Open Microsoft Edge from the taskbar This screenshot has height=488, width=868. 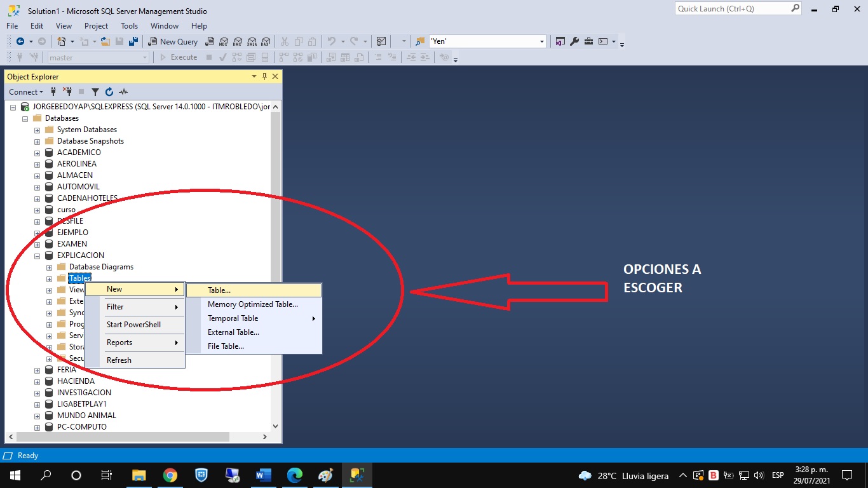(294, 475)
